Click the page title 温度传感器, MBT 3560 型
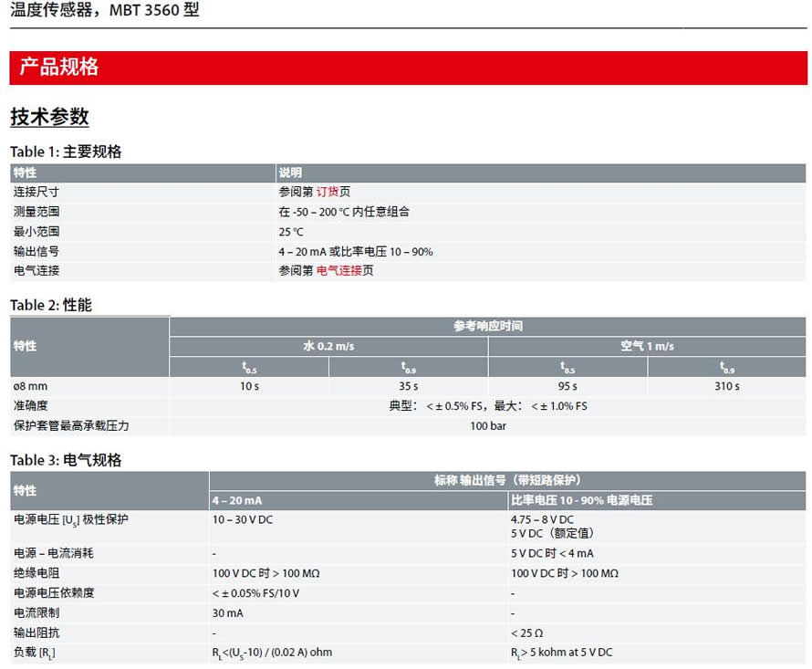 click(105, 11)
